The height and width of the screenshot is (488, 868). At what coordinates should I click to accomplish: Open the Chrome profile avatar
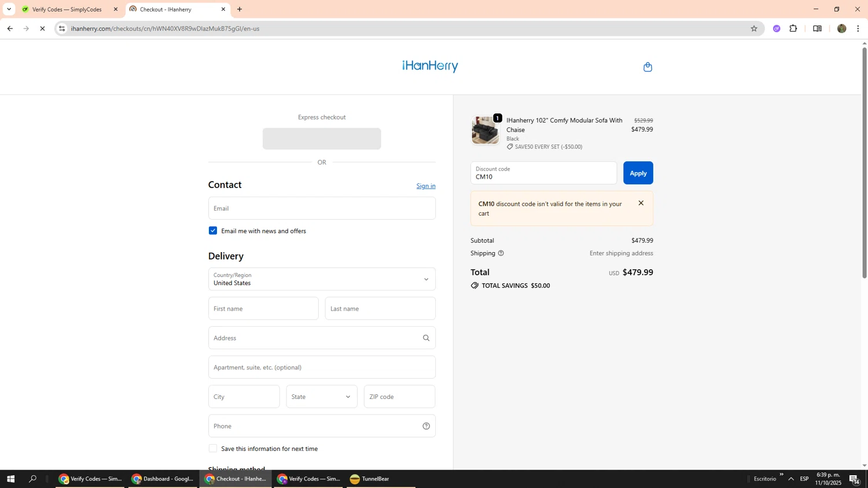841,28
